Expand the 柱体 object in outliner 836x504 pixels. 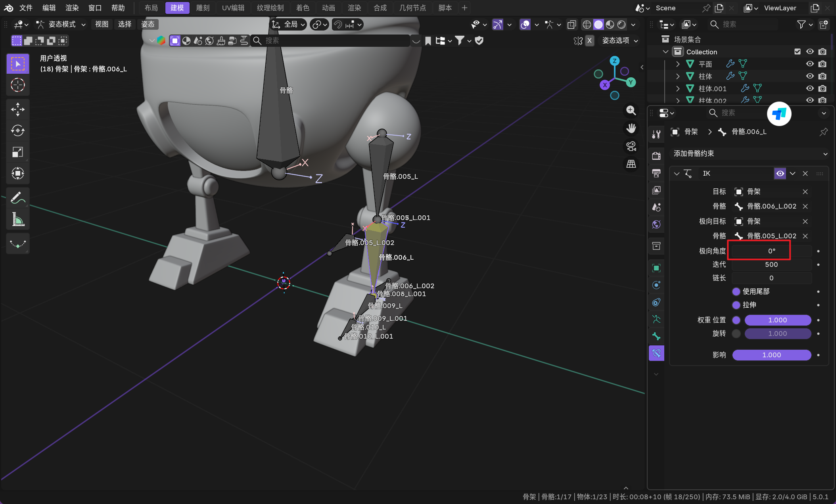click(678, 76)
